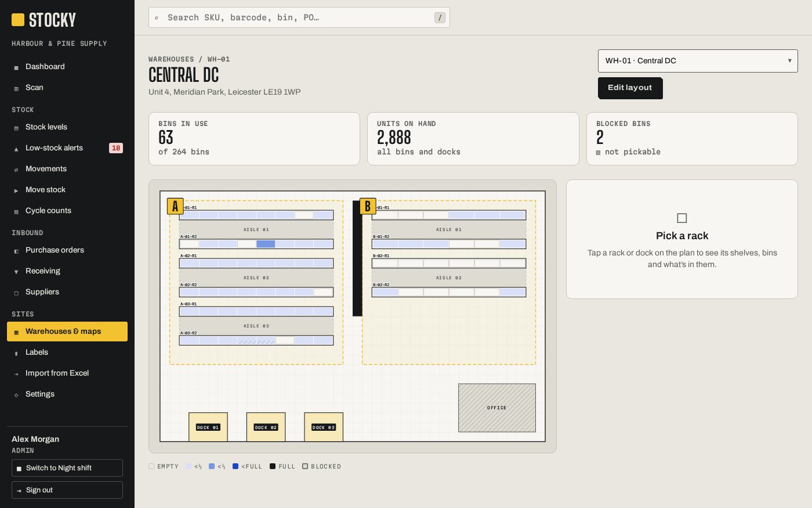Click the Move stock arrow icon
This screenshot has height=508, width=812.
coord(16,190)
